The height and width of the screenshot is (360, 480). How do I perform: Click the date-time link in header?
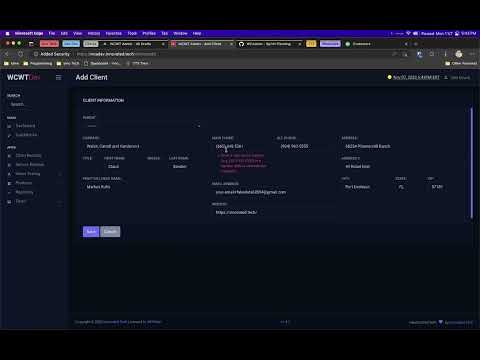pyautogui.click(x=416, y=77)
